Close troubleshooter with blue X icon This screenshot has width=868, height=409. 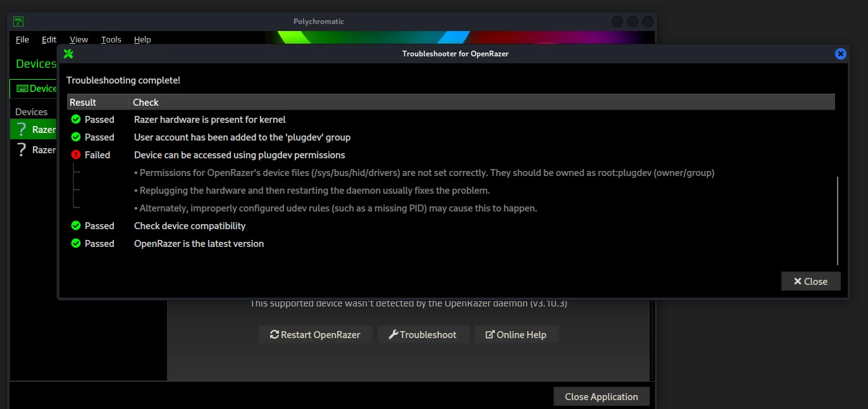pos(840,54)
